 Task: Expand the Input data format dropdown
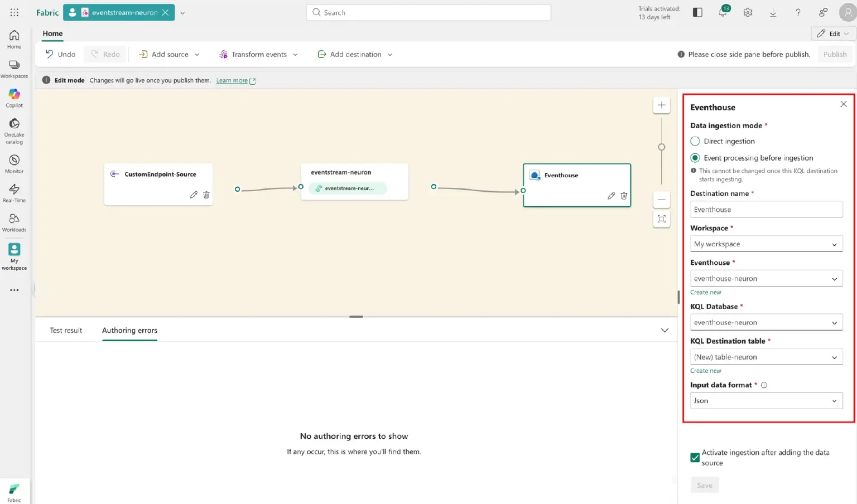[766, 401]
